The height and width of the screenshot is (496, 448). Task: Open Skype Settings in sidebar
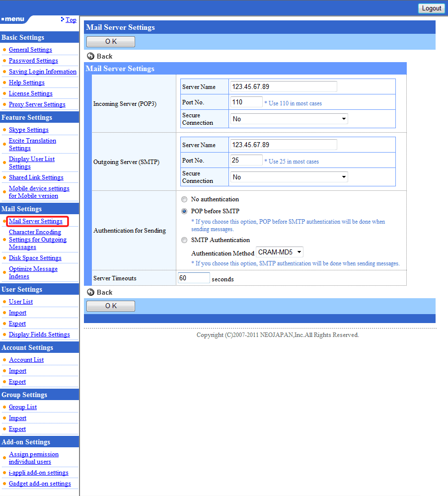click(28, 130)
